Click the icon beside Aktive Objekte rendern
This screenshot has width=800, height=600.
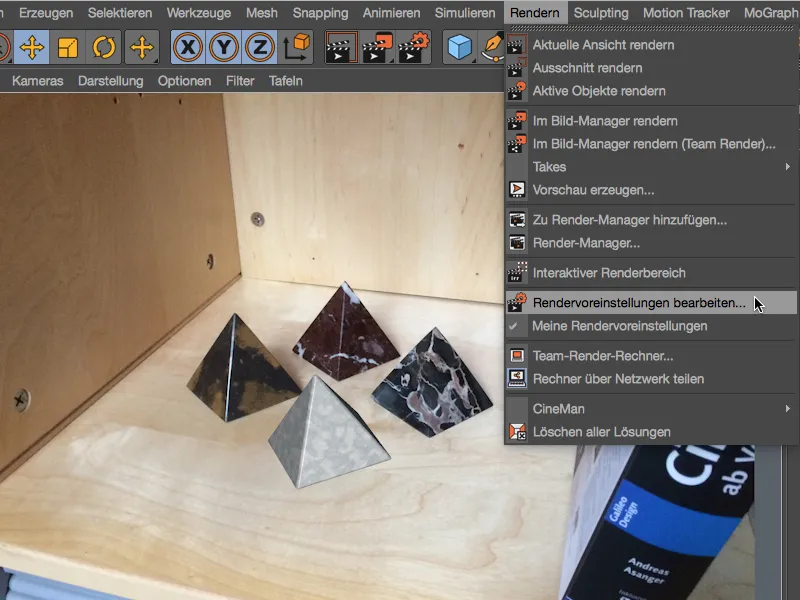517,91
